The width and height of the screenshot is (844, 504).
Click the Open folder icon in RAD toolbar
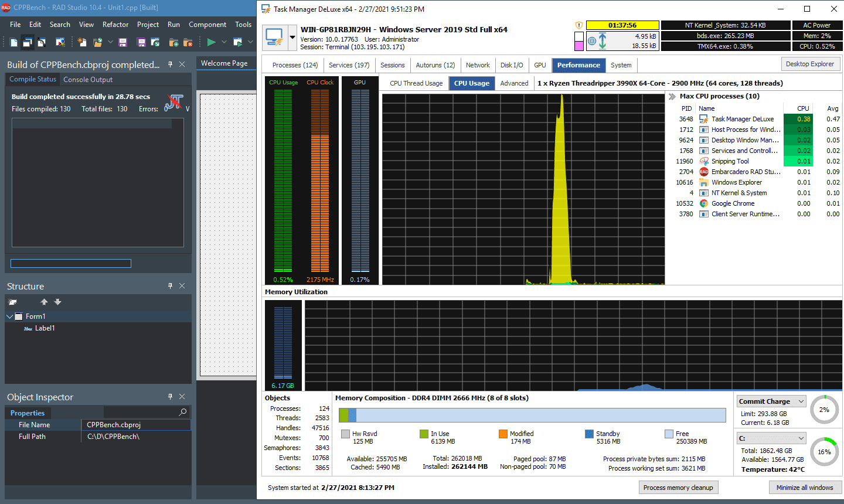pos(97,42)
